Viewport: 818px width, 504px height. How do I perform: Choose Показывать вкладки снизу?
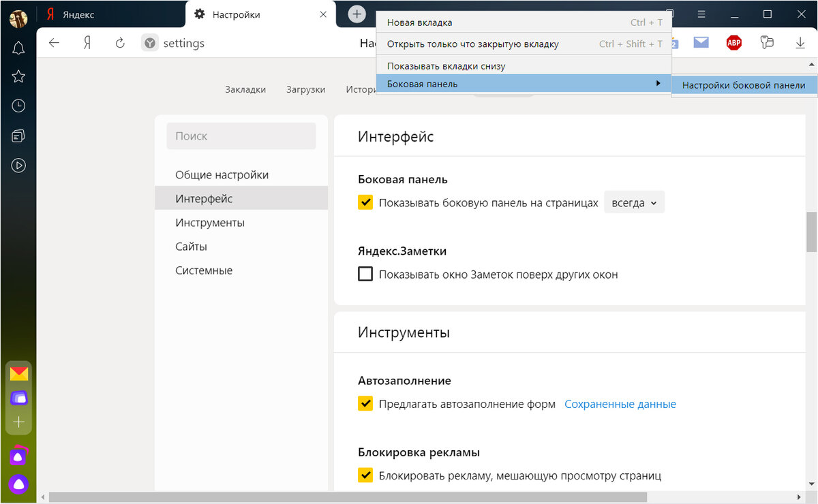click(524, 66)
